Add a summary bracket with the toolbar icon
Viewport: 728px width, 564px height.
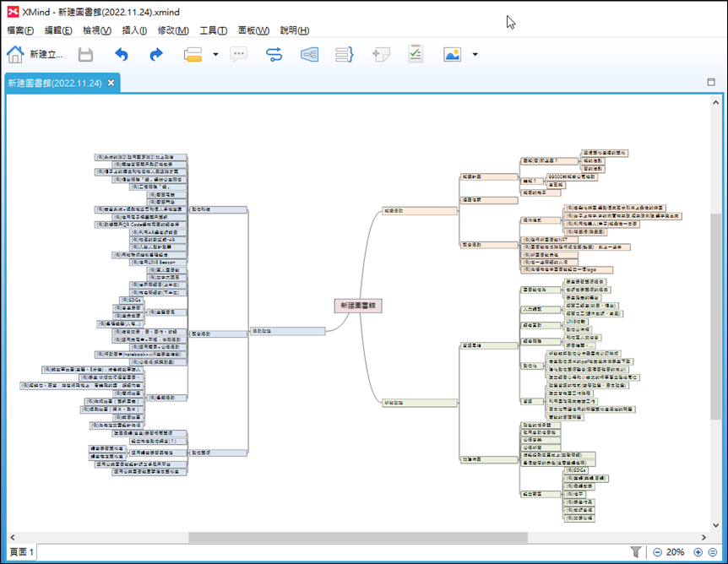click(x=345, y=55)
